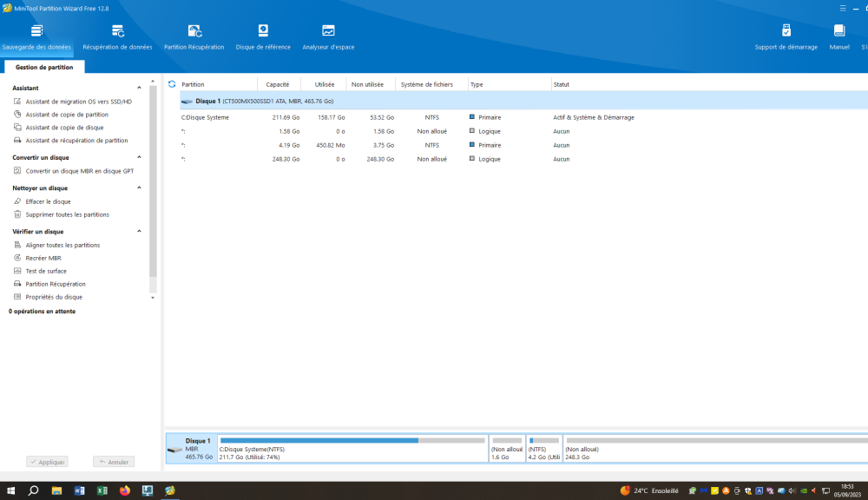The image size is (868, 500).
Task: Click Convertir un disque MBR en disque GPT
Action: click(x=79, y=171)
